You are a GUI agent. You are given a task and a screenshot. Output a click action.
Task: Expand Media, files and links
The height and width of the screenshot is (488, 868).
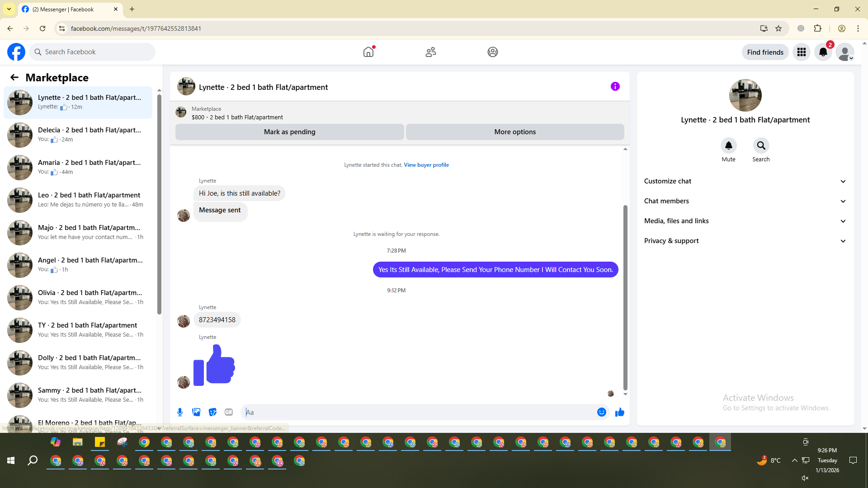745,221
